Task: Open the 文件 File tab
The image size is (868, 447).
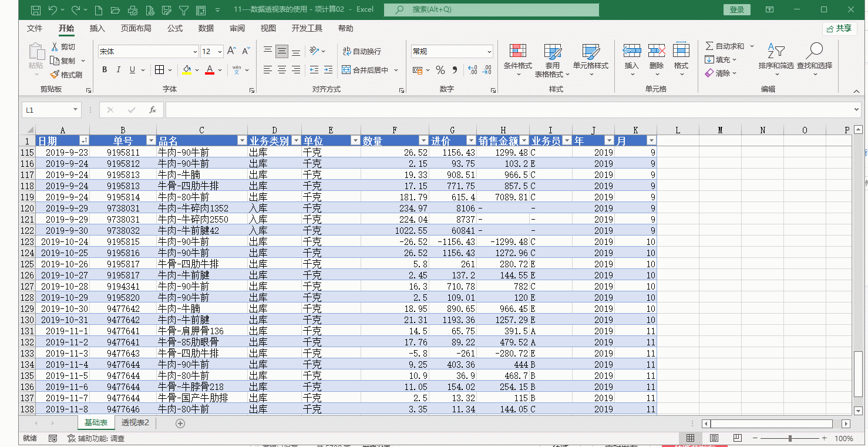Action: point(35,28)
